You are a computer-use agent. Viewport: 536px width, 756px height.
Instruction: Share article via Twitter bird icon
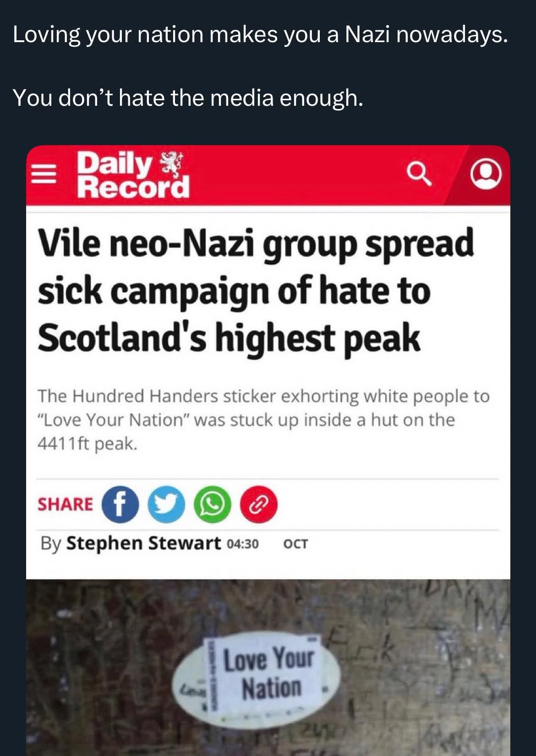[166, 504]
